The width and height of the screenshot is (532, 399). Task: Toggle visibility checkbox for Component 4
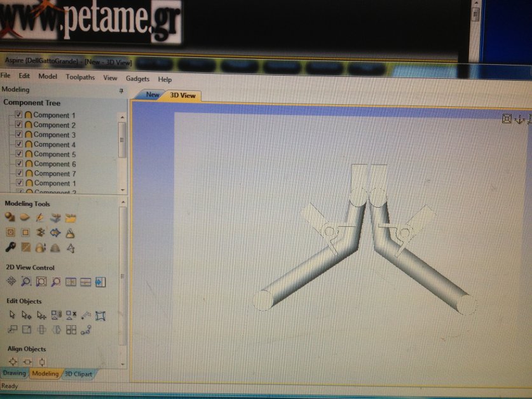19,145
